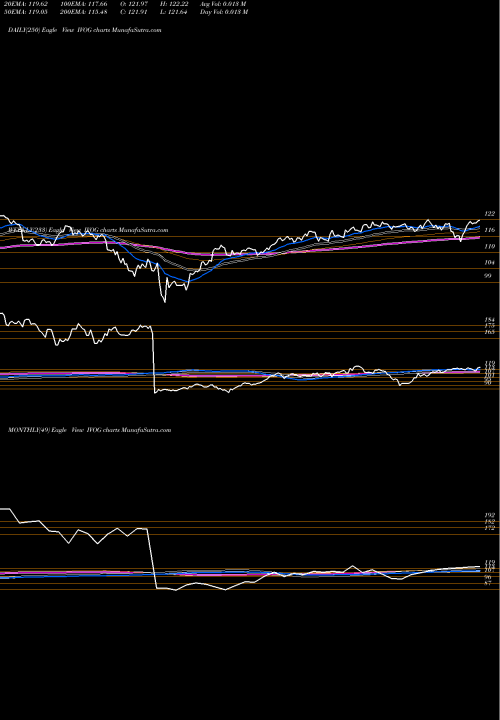The height and width of the screenshot is (720, 500).
Task: Click the 200EMA: 115.48 value
Action: tap(85, 12)
